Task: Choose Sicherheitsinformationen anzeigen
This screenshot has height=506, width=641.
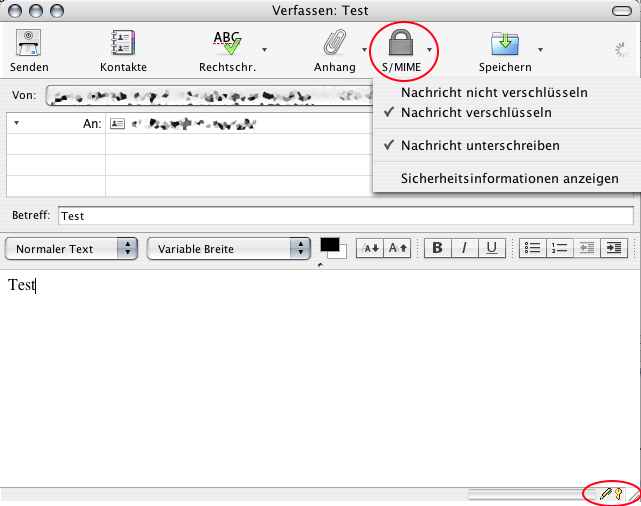Action: [x=509, y=179]
